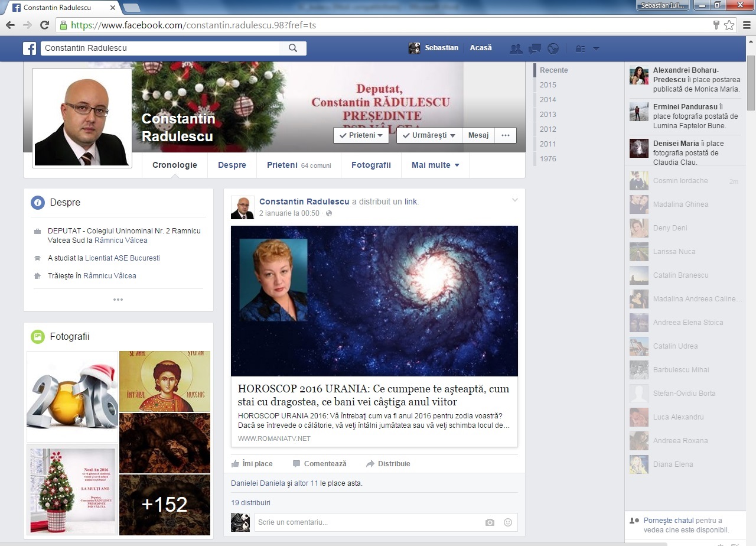Viewport: 756px width, 546px height.
Task: Click the post timestamp 2 ianuarie la 00:50
Action: pos(289,213)
